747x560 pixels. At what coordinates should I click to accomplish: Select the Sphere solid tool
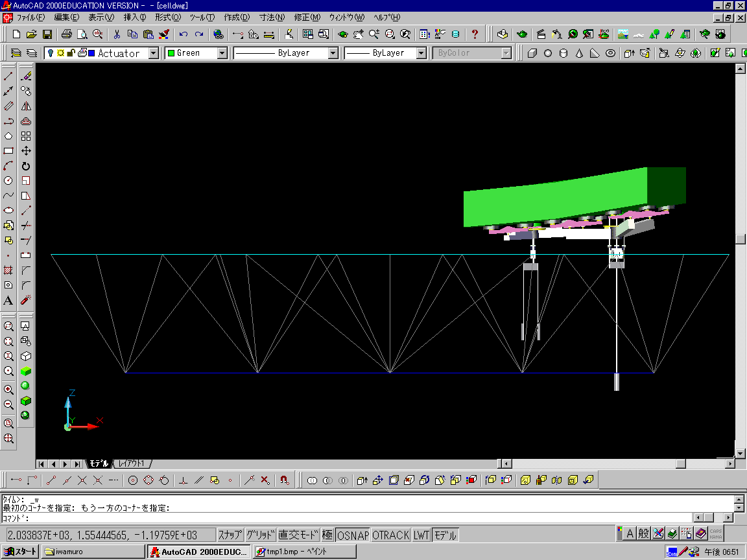(548, 53)
